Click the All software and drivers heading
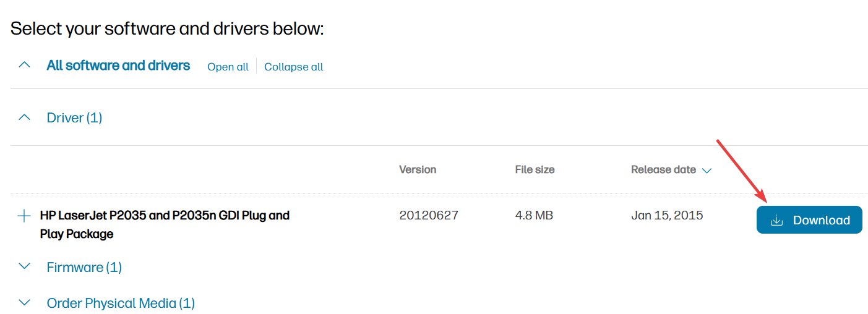This screenshot has width=868, height=314. (118, 65)
